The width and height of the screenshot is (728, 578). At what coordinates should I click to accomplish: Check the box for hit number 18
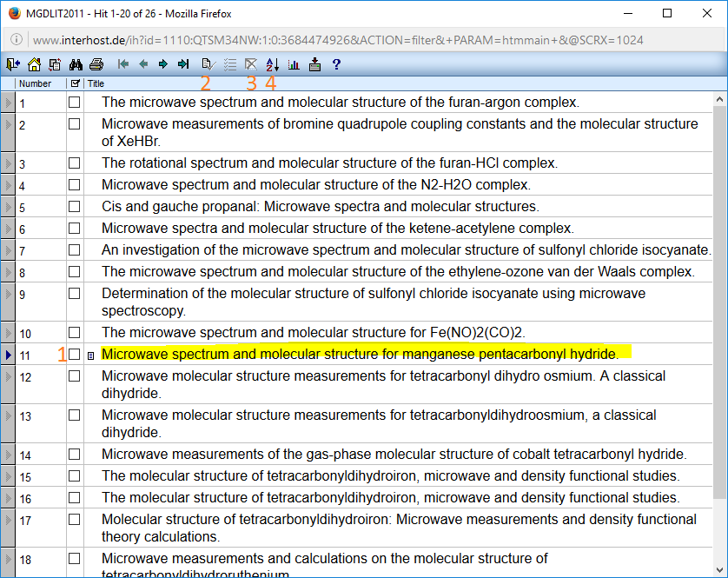click(x=75, y=559)
